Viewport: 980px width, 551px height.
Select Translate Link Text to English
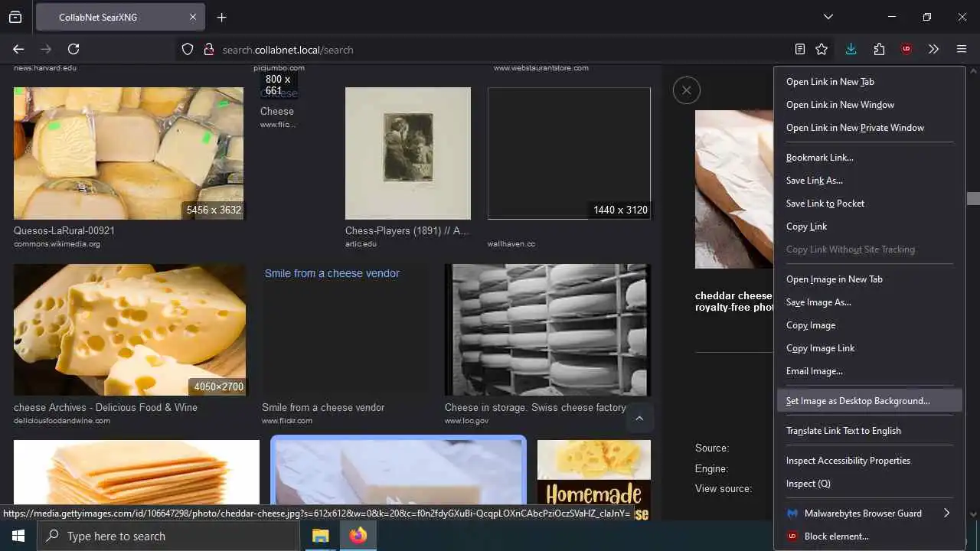pyautogui.click(x=870, y=431)
